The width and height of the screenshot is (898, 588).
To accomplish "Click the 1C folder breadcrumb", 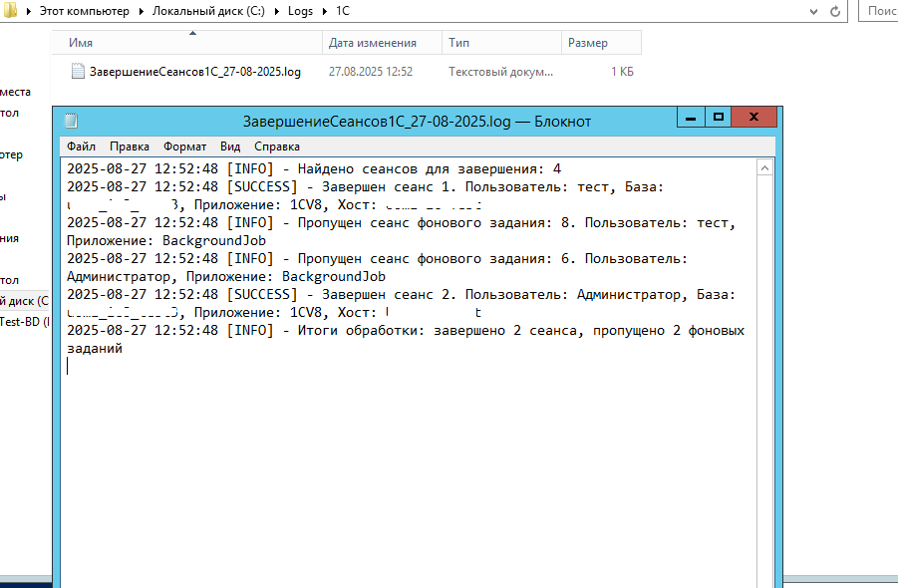I will (343, 11).
